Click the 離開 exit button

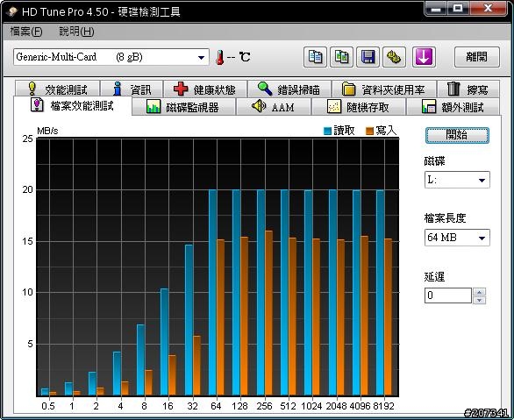pyautogui.click(x=477, y=57)
